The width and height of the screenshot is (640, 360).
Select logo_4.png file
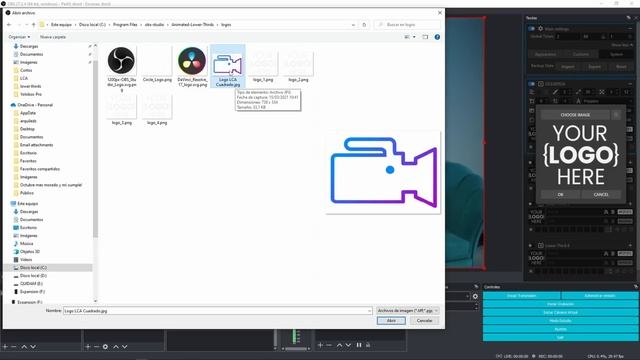(157, 109)
